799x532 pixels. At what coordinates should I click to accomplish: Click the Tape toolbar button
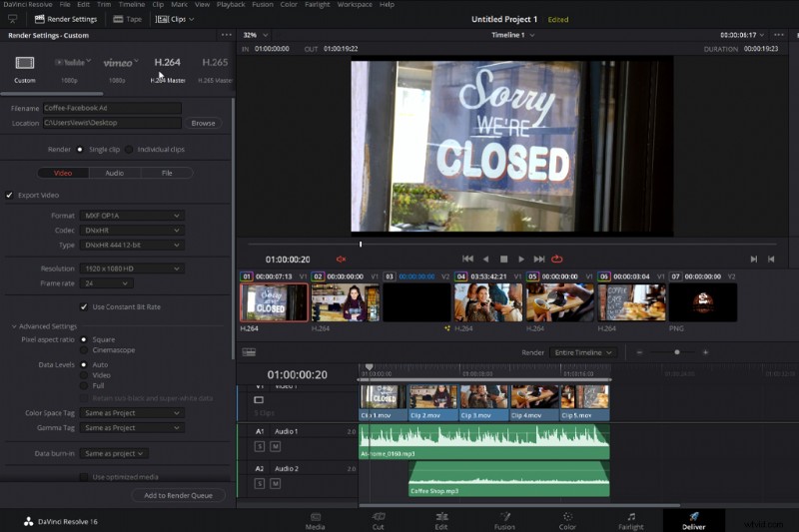coord(128,19)
